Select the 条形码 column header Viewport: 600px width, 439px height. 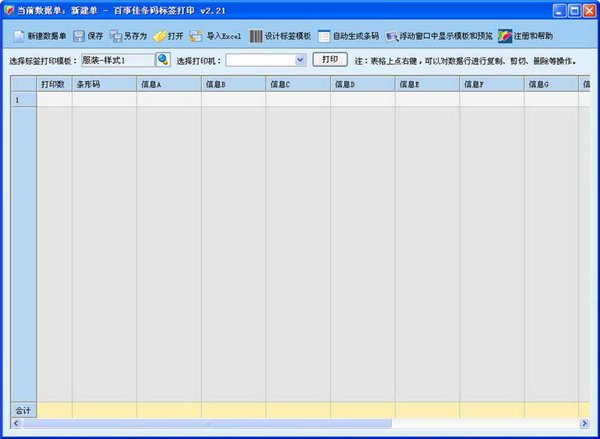click(104, 84)
